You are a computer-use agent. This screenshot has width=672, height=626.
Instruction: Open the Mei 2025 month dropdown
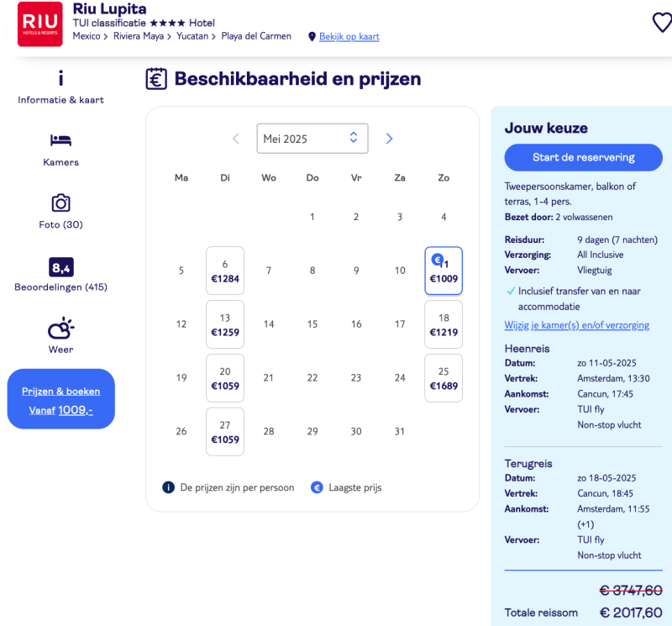pos(312,139)
